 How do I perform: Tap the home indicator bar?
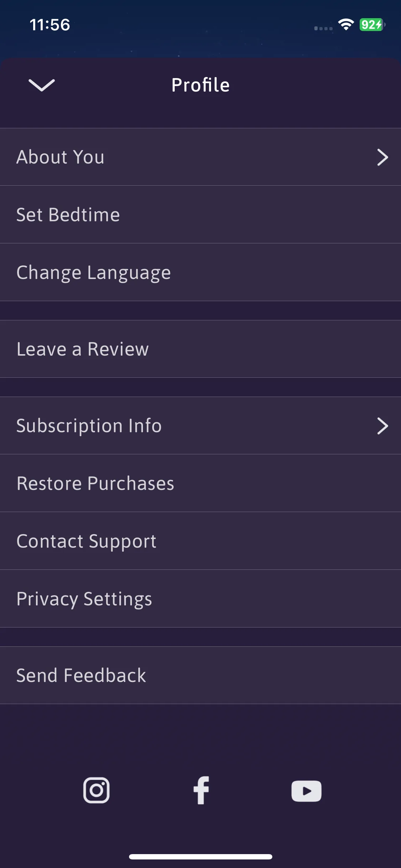pyautogui.click(x=201, y=857)
